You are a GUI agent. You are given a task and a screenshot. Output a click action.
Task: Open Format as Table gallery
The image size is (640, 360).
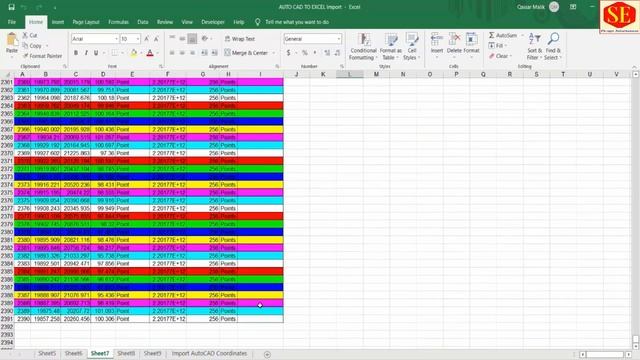[x=391, y=47]
